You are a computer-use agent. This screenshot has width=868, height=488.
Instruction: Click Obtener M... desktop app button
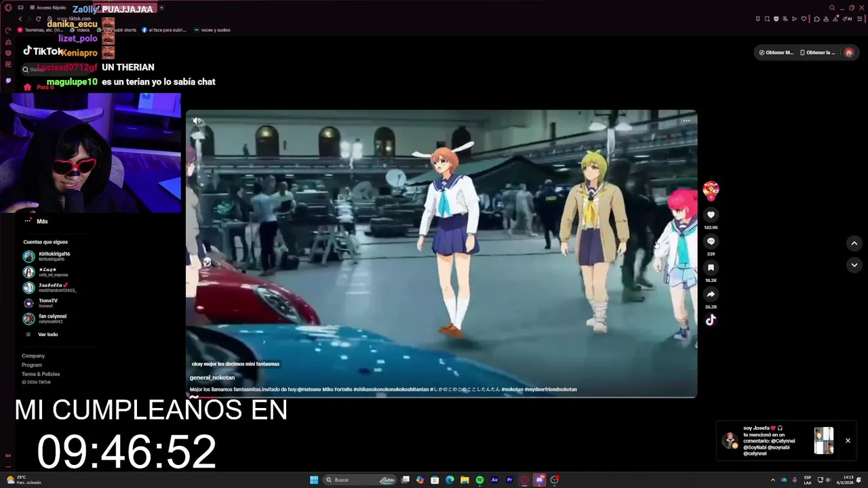(x=776, y=52)
